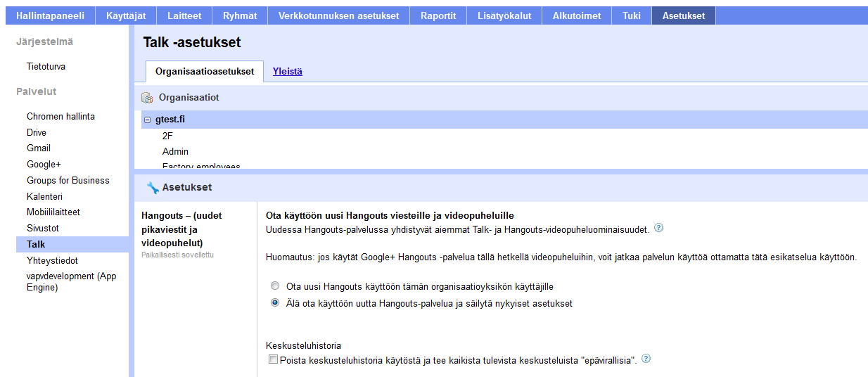Click the Asetukset wrench icon
The width and height of the screenshot is (868, 377).
(x=153, y=188)
